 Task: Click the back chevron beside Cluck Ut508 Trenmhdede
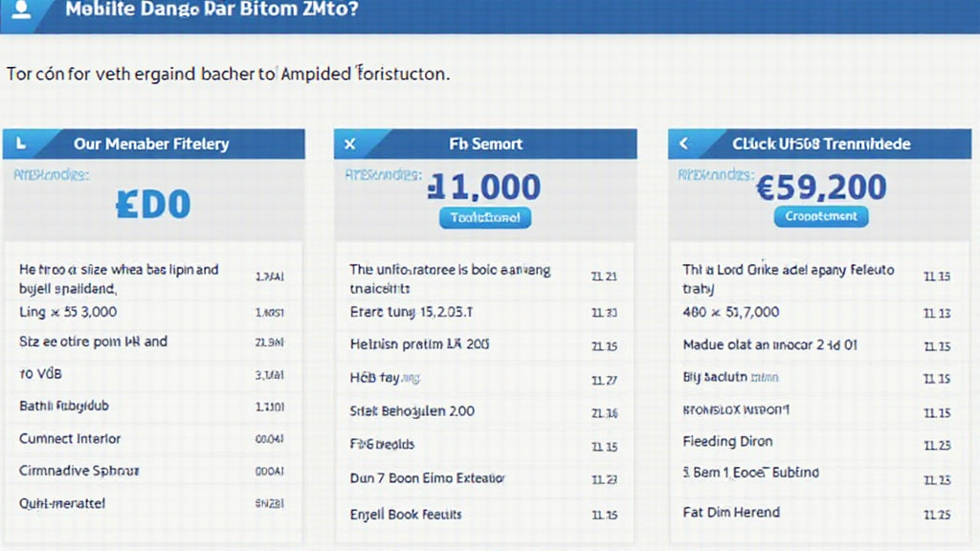(683, 144)
